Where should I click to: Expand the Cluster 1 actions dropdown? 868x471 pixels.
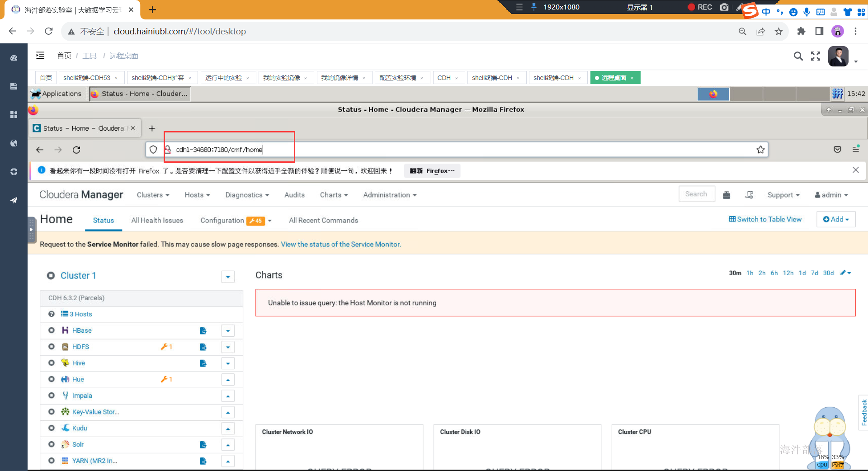click(228, 277)
